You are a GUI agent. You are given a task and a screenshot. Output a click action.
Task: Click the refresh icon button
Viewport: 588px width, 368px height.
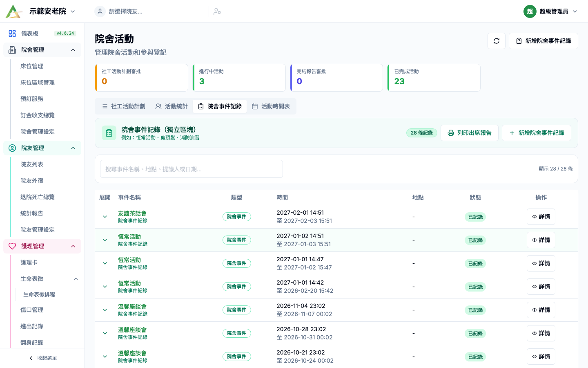497,41
